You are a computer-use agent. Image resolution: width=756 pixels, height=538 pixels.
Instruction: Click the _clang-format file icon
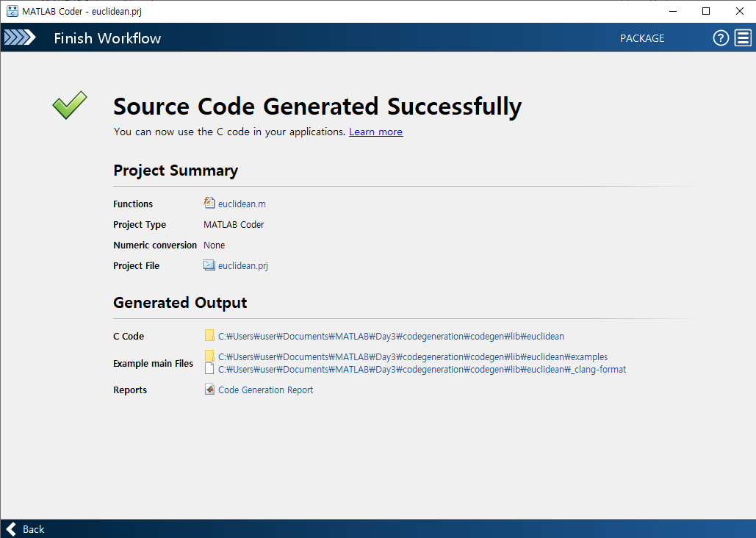(209, 369)
